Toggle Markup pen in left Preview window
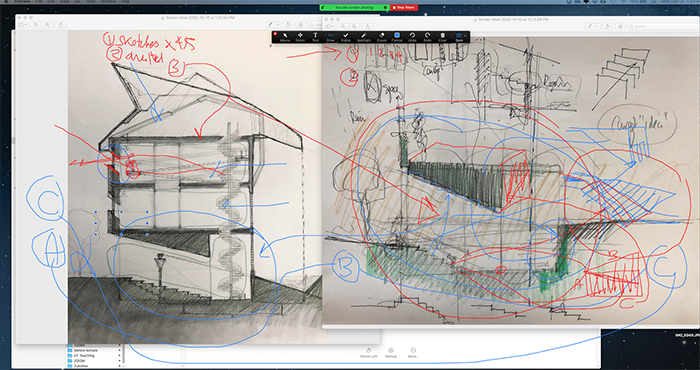Viewport: 700px width, 370px height. (x=270, y=25)
